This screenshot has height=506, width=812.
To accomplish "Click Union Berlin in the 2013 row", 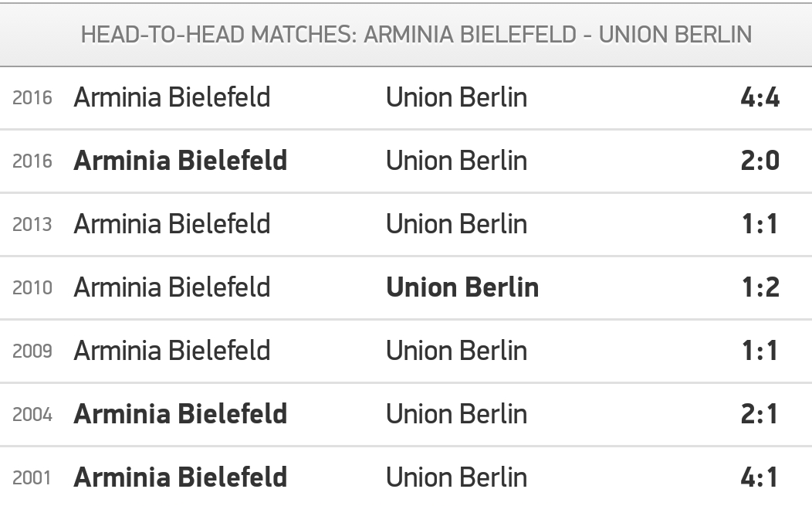I will pos(457,224).
